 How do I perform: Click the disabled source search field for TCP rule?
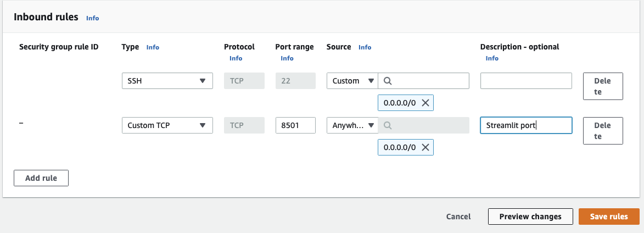click(423, 125)
